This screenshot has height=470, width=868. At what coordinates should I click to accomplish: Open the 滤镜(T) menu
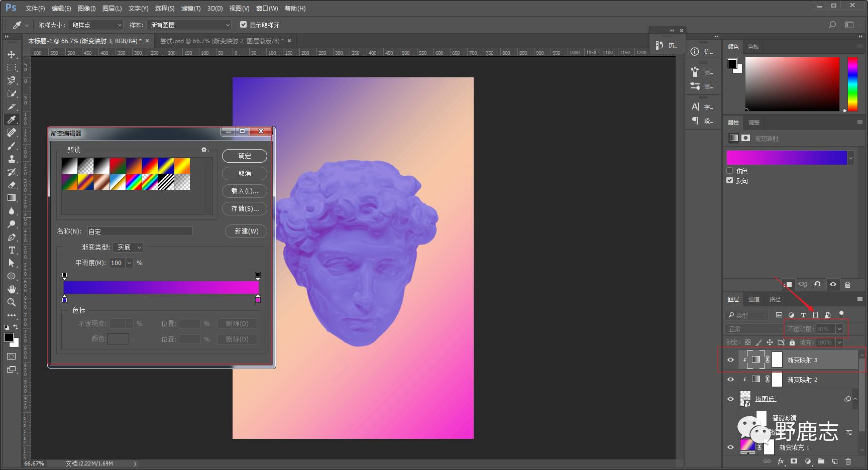[190, 9]
